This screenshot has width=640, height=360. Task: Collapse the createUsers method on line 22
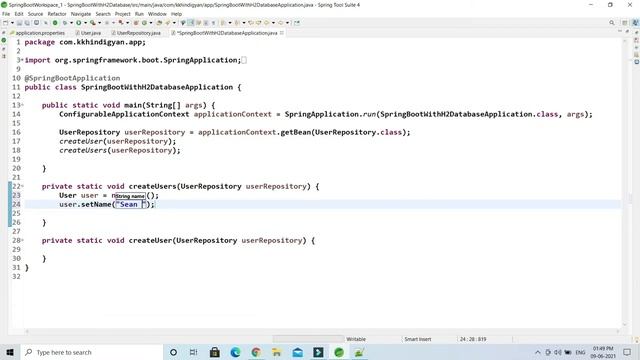[x=22, y=186]
